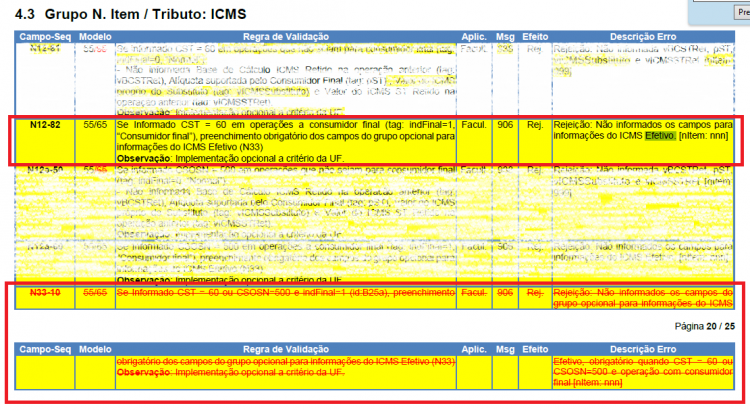Viewport: 750px width, 410px height.
Task: Click the struck-through 'Rej.' in the N33-10 row
Action: point(535,292)
